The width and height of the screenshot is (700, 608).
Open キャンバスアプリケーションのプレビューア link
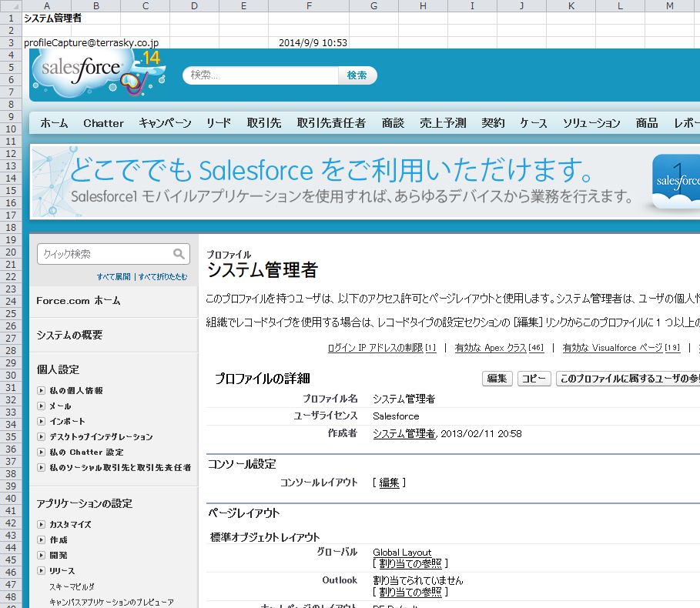coord(112,602)
